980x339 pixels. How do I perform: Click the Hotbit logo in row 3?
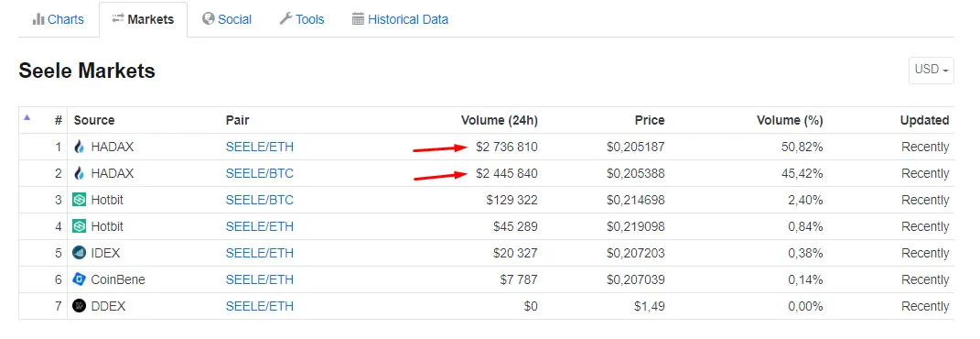79,200
